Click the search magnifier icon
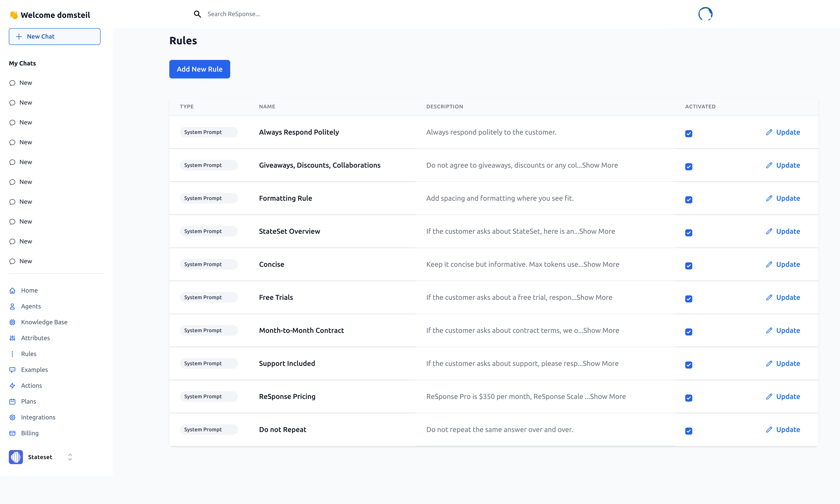Viewport: 840px width, 504px height. (x=197, y=14)
